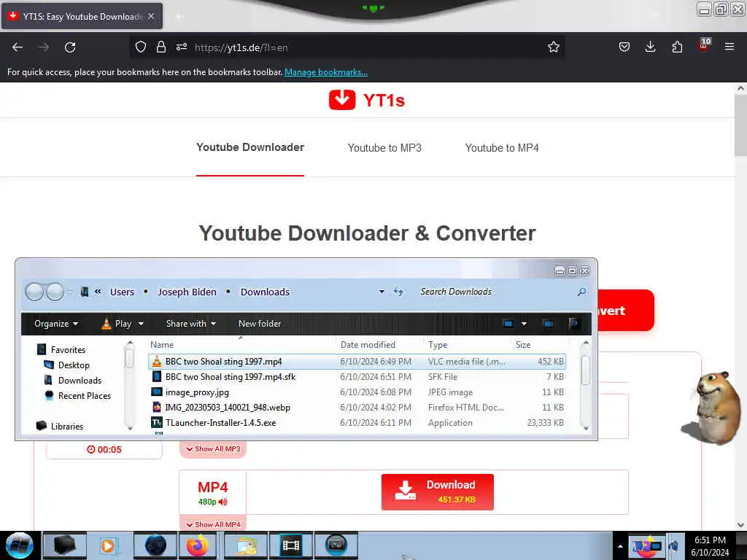View site security via the padlock icon
Viewport: 747px width, 560px height.
[x=161, y=47]
